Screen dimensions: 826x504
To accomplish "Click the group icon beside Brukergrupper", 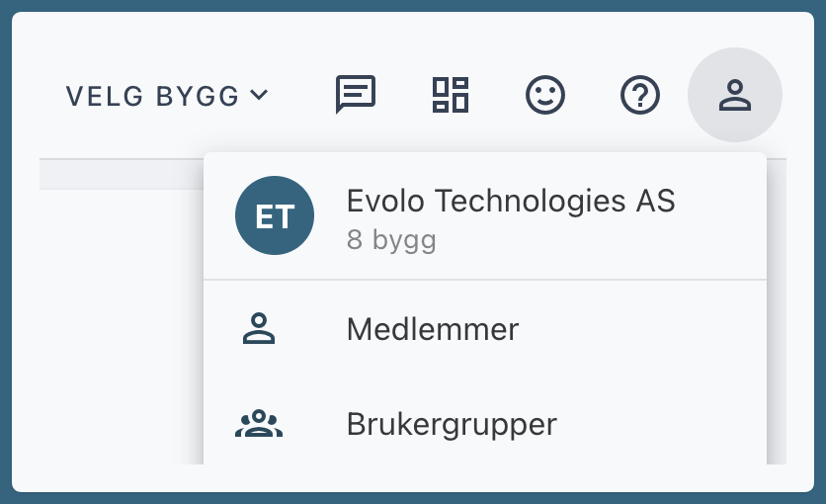I will (259, 423).
